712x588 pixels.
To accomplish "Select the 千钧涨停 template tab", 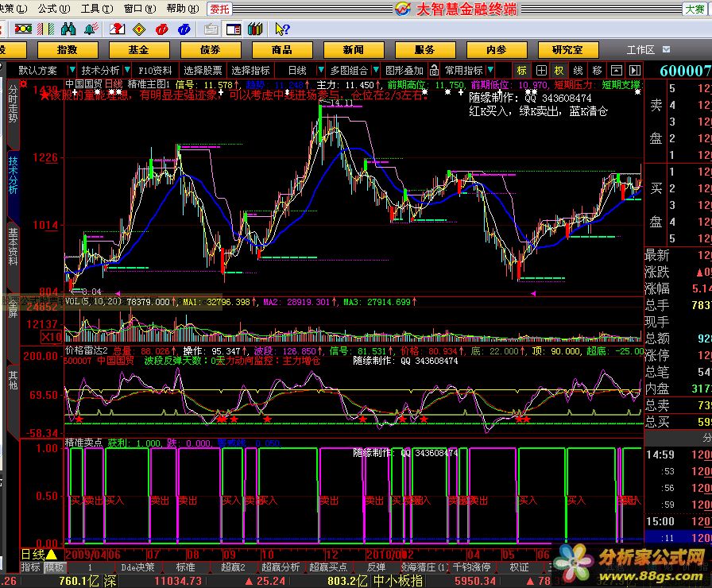I will click(x=471, y=567).
